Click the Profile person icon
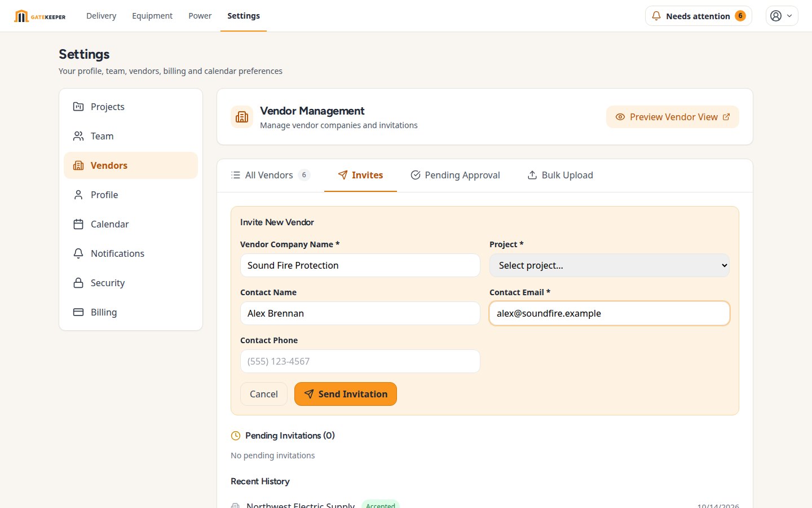 pyautogui.click(x=78, y=195)
